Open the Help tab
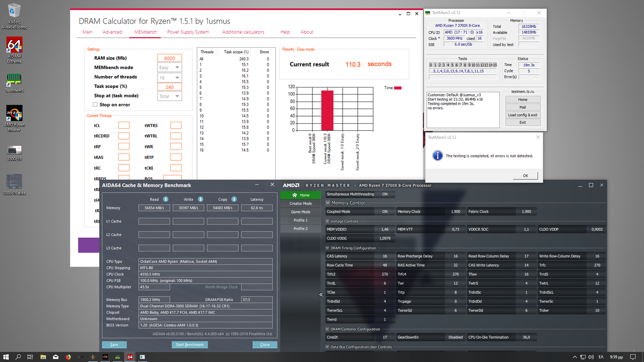The image size is (644, 362). coord(285,32)
